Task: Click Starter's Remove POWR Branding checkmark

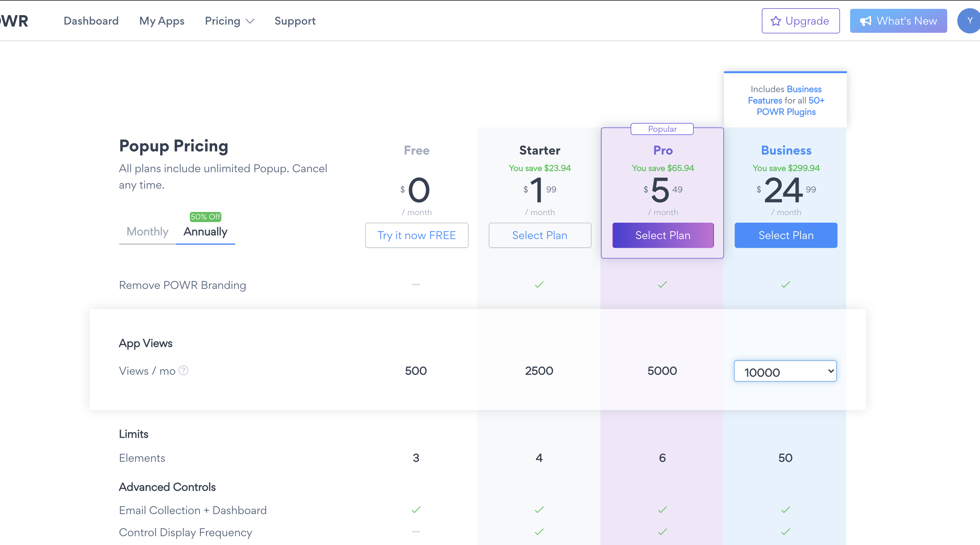Action: (539, 284)
